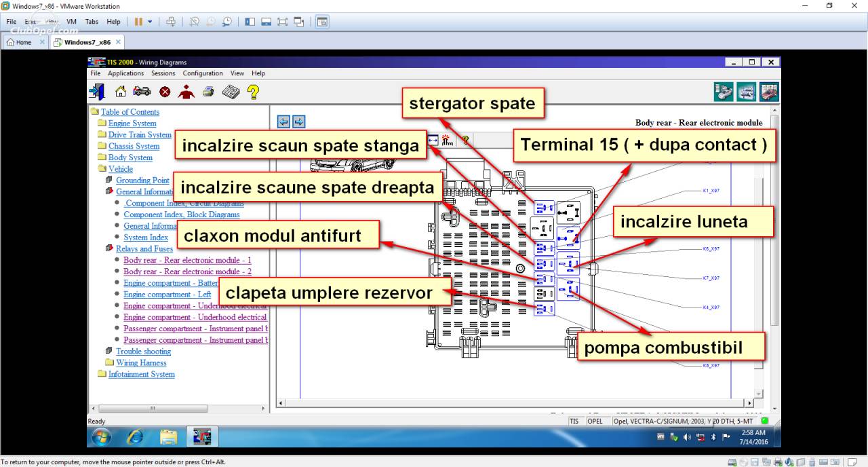This screenshot has height=467, width=868.
Task: Open Windows Explorer from taskbar
Action: (x=169, y=436)
